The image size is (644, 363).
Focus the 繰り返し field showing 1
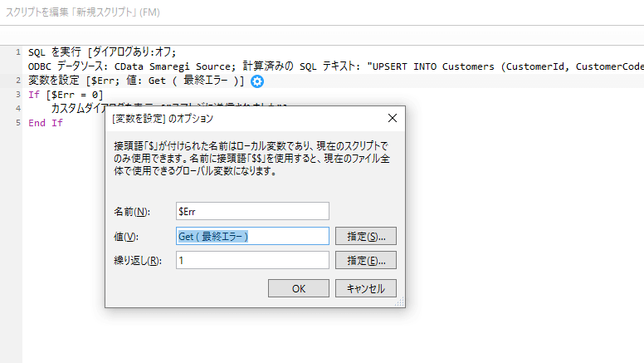[253, 260]
